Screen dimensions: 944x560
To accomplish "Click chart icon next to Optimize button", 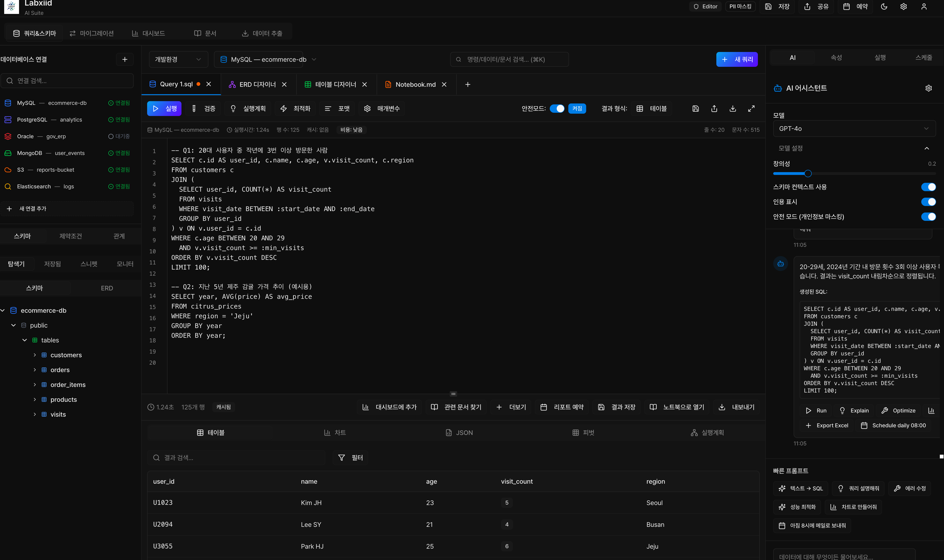I will (931, 411).
